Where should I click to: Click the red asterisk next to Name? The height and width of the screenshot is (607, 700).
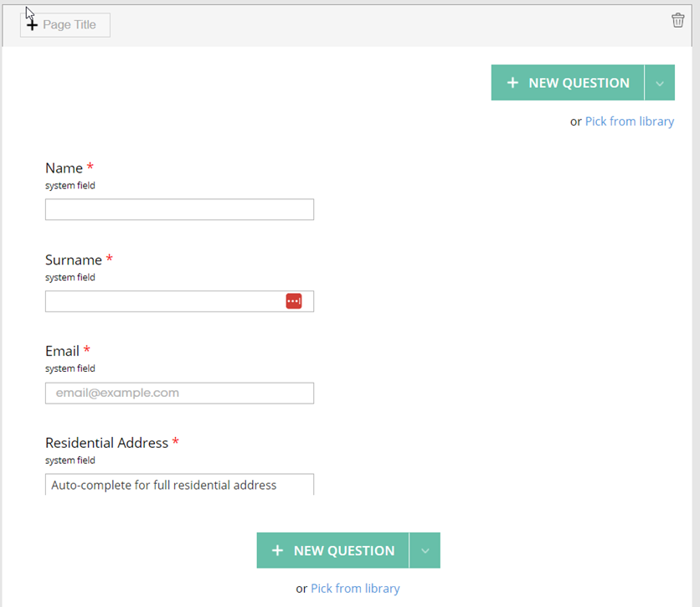pos(92,166)
